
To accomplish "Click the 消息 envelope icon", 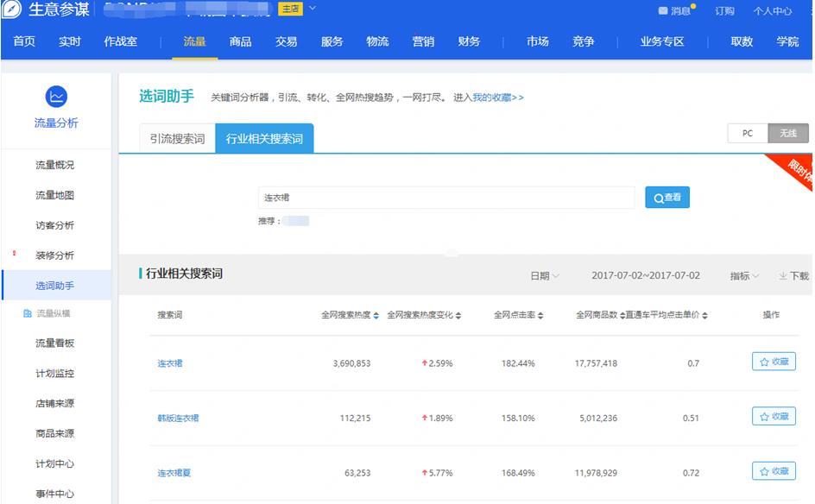I will point(663,11).
